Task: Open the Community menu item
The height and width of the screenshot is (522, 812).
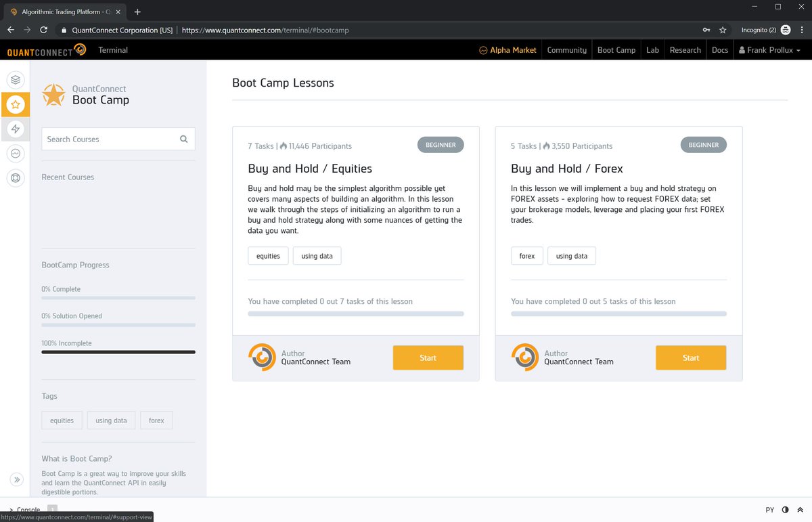Action: coord(566,49)
